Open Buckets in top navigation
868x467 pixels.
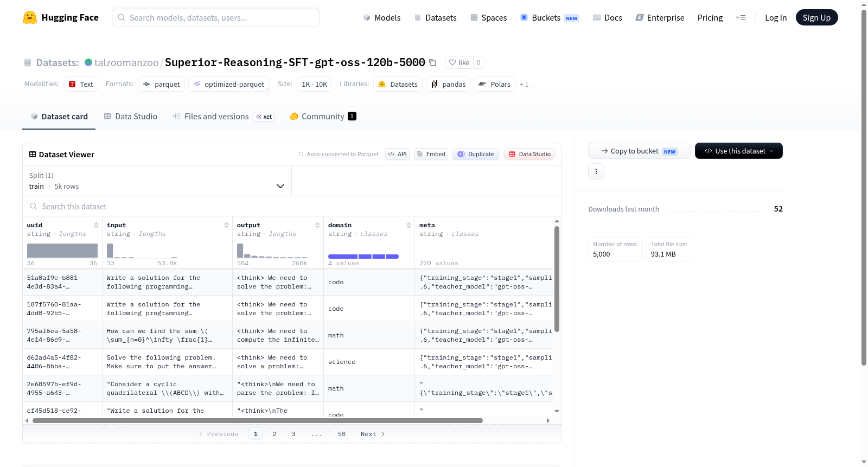click(550, 17)
